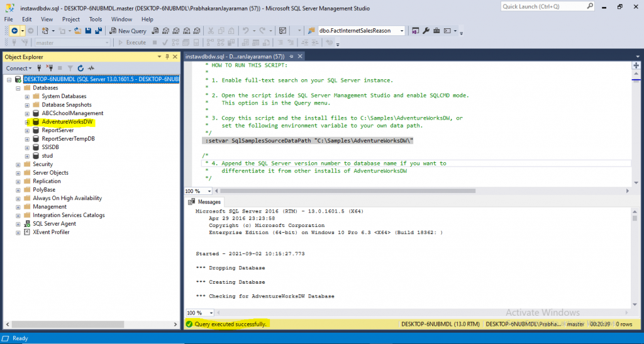The width and height of the screenshot is (644, 344).
Task: Toggle the Object Explorer auto-hide pin
Action: [x=167, y=57]
